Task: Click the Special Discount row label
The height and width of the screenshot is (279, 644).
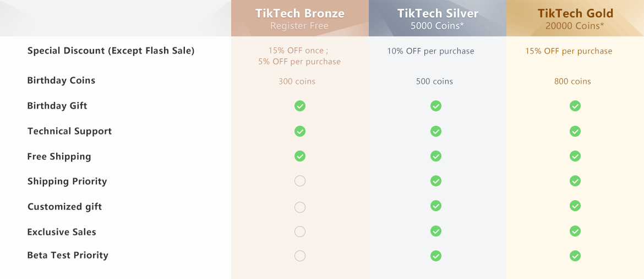Action: (x=111, y=51)
